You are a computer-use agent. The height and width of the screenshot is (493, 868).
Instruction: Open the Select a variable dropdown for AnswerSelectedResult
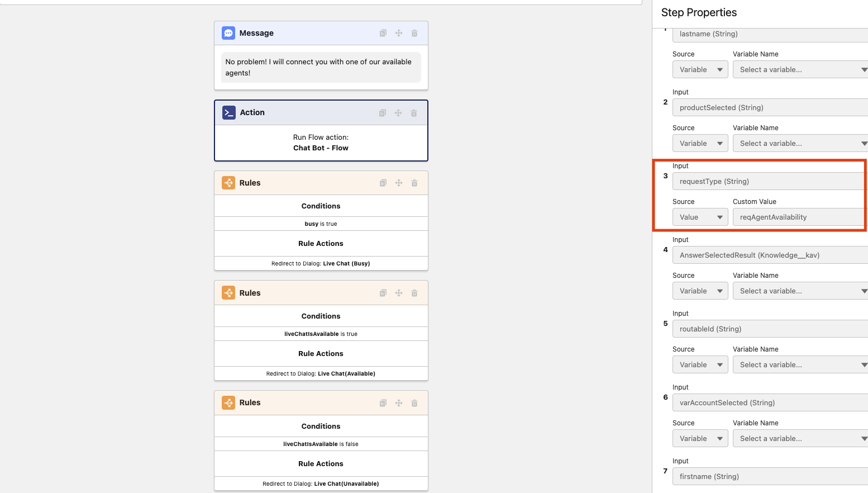coord(800,291)
